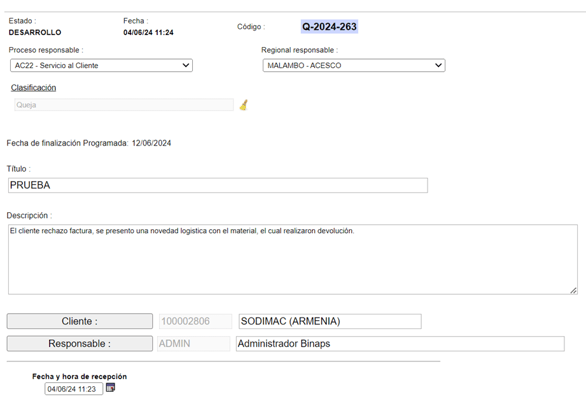Click the Responsable button
This screenshot has height=397, width=586.
[80, 344]
